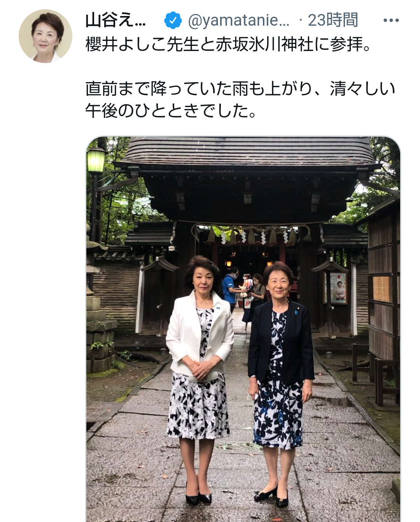Open the author's round profile avatar

(45, 37)
